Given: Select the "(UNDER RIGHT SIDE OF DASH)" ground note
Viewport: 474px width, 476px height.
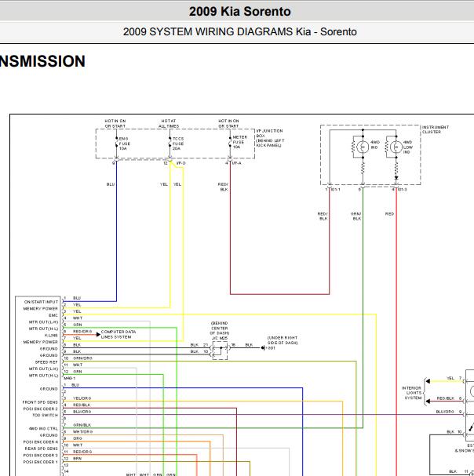Looking at the screenshot, I should pyautogui.click(x=283, y=340).
